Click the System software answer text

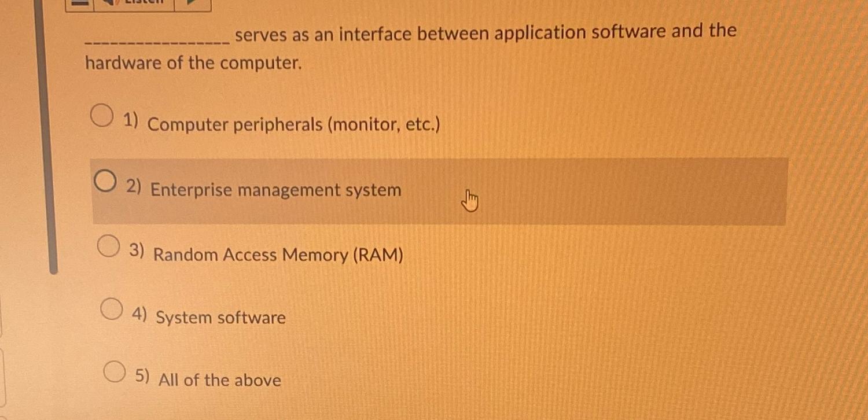(221, 317)
